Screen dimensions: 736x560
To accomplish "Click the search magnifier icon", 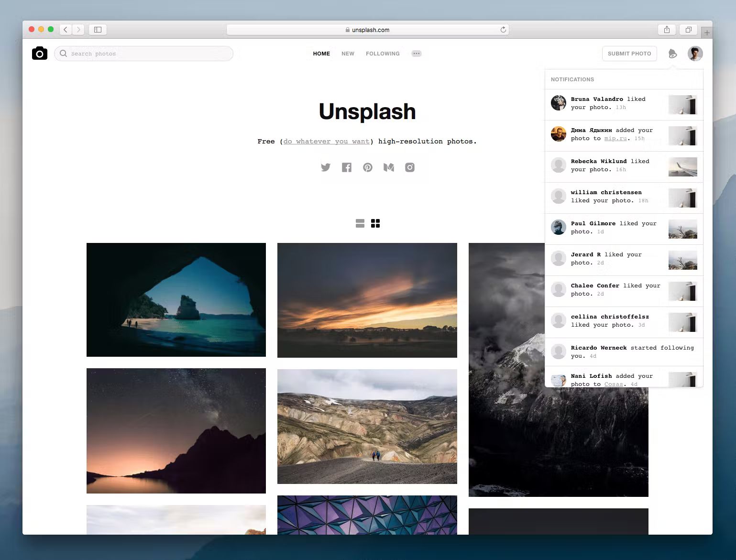I will pos(63,53).
